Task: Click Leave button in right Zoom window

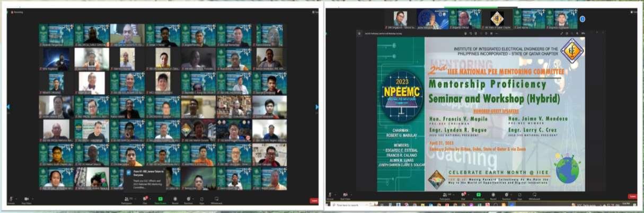Action: coord(632,196)
